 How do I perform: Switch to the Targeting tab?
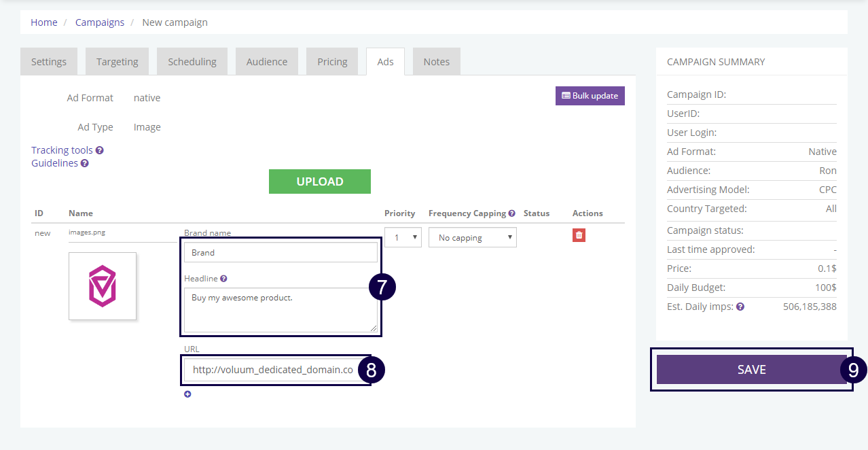tap(117, 62)
